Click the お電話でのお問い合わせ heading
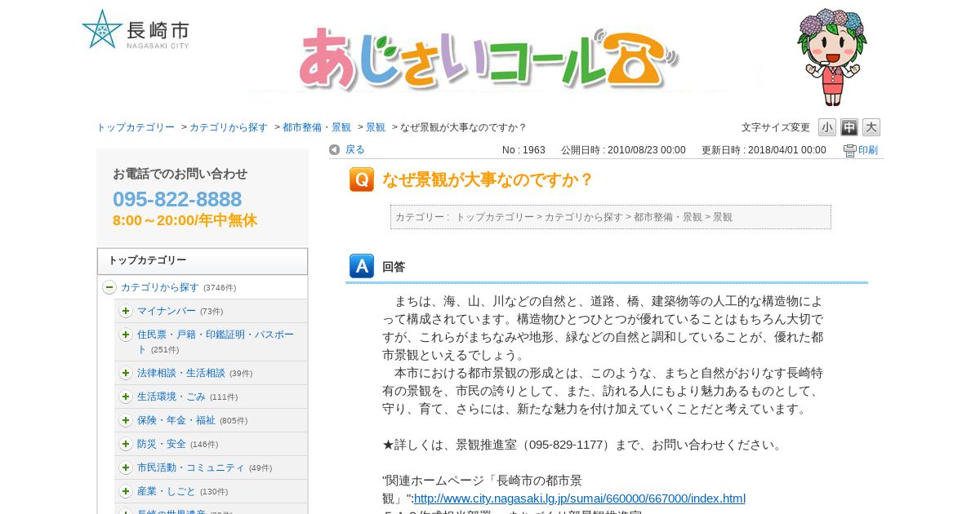980x514 pixels. point(180,174)
